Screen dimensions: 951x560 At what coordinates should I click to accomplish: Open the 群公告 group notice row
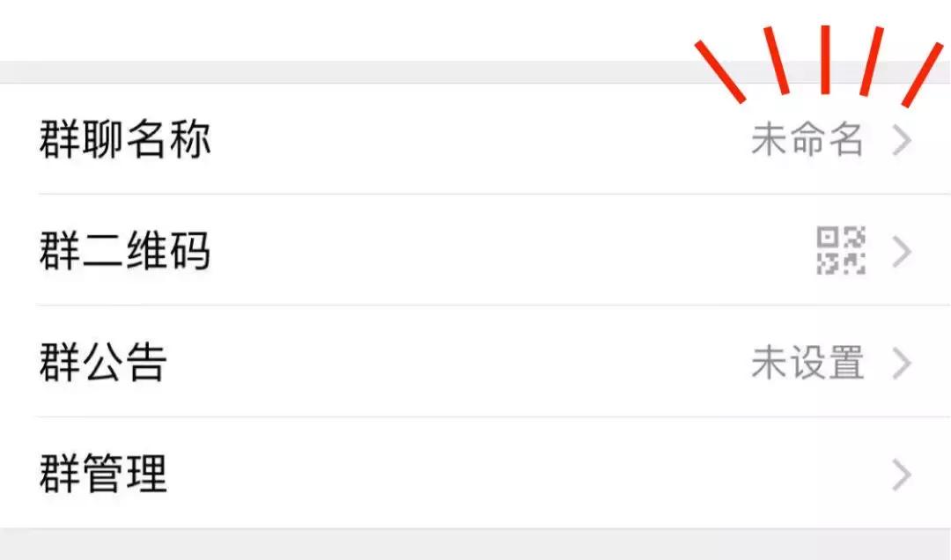[x=352, y=364]
